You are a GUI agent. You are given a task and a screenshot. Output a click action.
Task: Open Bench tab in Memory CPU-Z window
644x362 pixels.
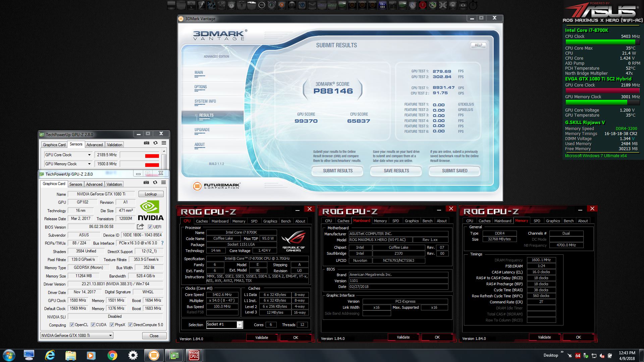pos(569,221)
